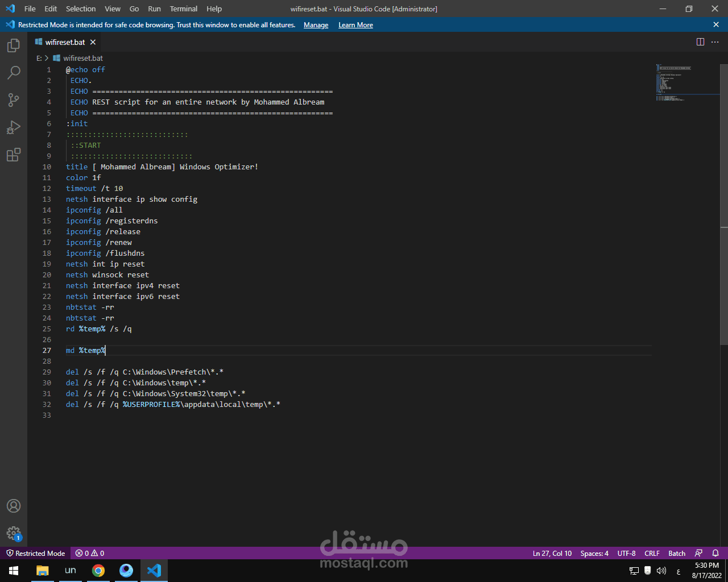Switch the input language indicator
This screenshot has width=728, height=582.
[x=679, y=571]
